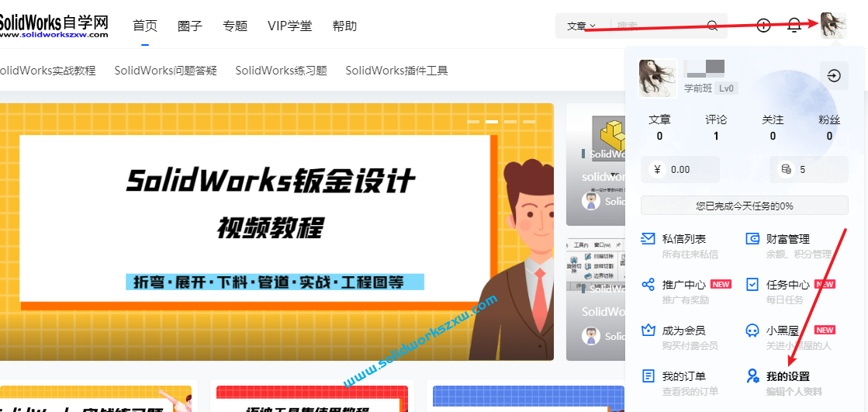Image resolution: width=868 pixels, height=412 pixels.
Task: Click the 我的设置 menu label
Action: click(788, 376)
